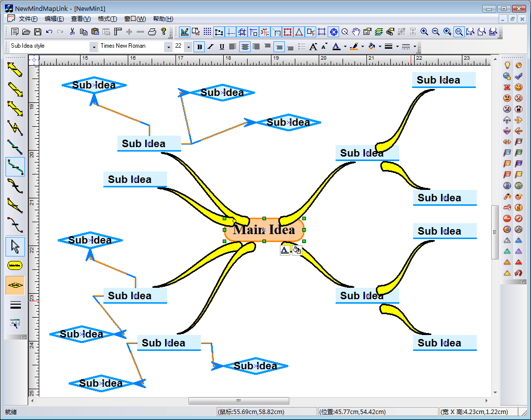Select the diamond sub idea shape tool
Viewport: 531px width, 420px height.
(15, 285)
